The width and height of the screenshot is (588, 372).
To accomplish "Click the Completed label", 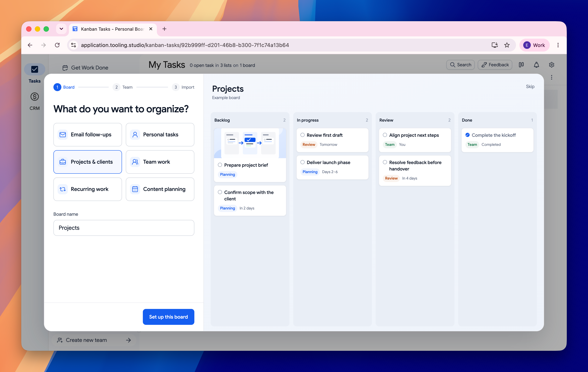I will (491, 145).
